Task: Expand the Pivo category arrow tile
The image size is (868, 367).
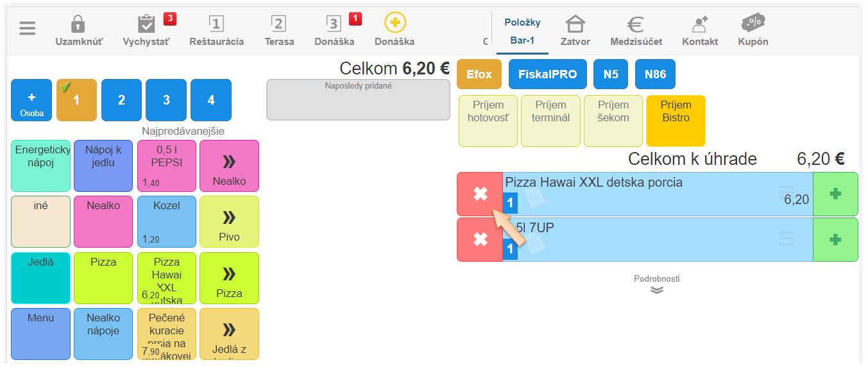Action: coord(229,221)
